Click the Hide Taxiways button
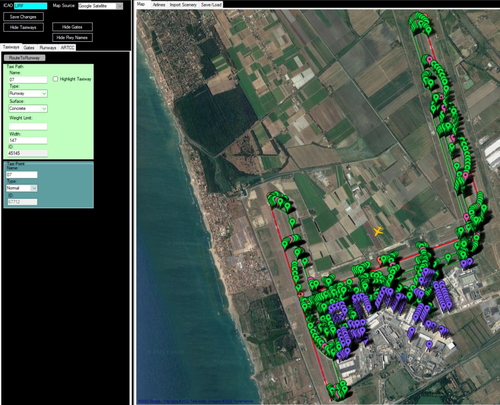Screen dimensions: 500x405 [x=23, y=27]
